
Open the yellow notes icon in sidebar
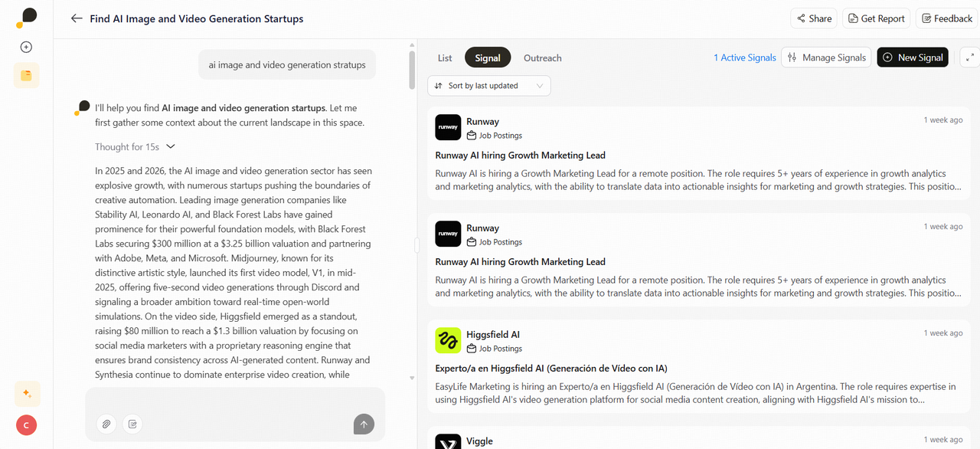pyautogui.click(x=26, y=75)
